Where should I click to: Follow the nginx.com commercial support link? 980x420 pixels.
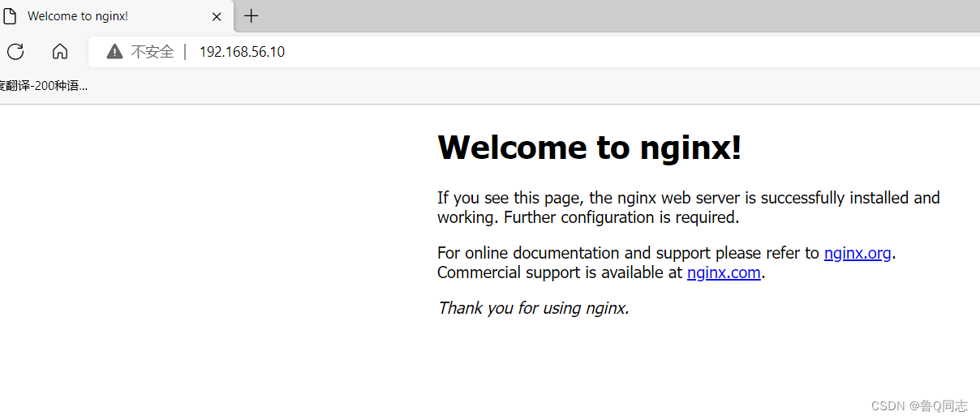[x=724, y=272]
